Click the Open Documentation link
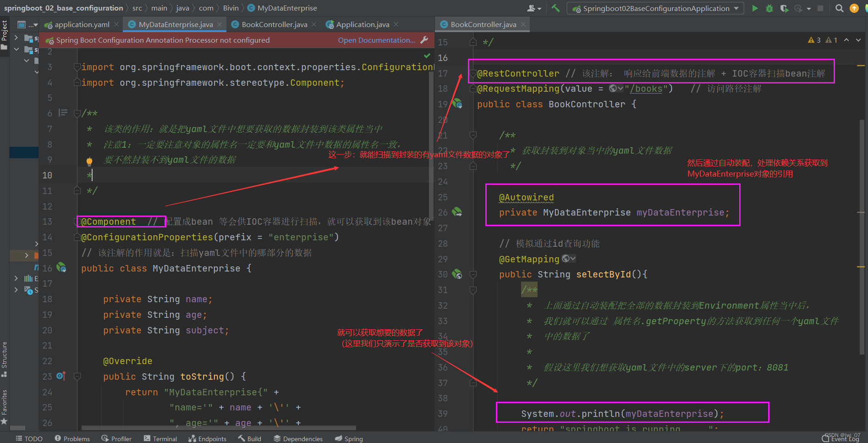 tap(376, 40)
